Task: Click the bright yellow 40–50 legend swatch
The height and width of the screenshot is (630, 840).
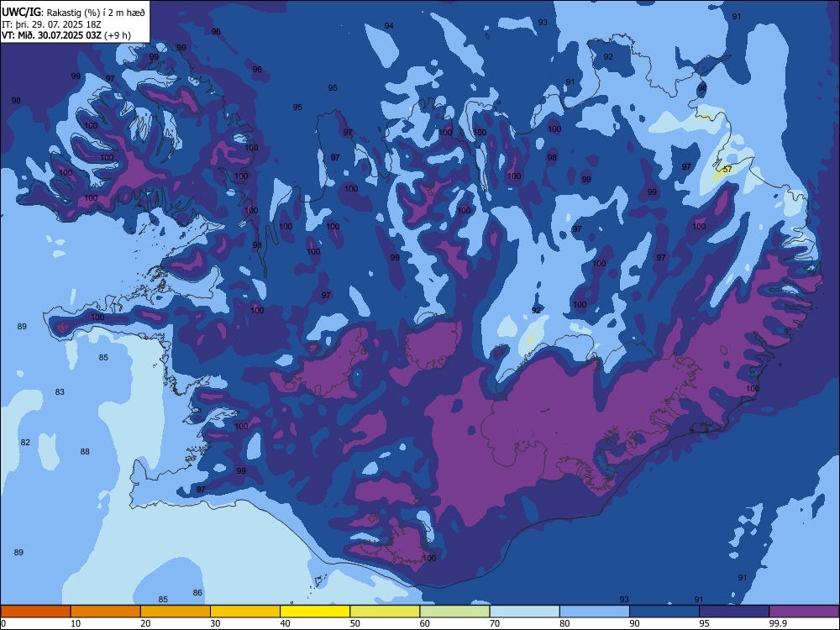Action: click(x=315, y=612)
